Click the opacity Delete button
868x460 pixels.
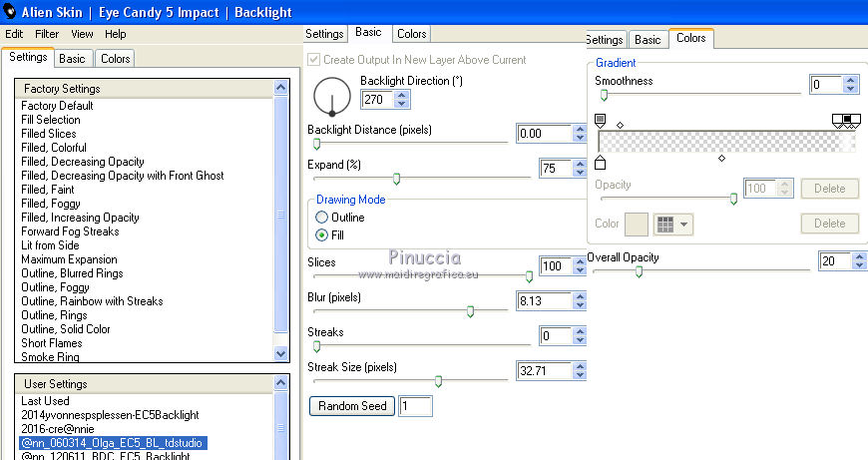coord(830,189)
